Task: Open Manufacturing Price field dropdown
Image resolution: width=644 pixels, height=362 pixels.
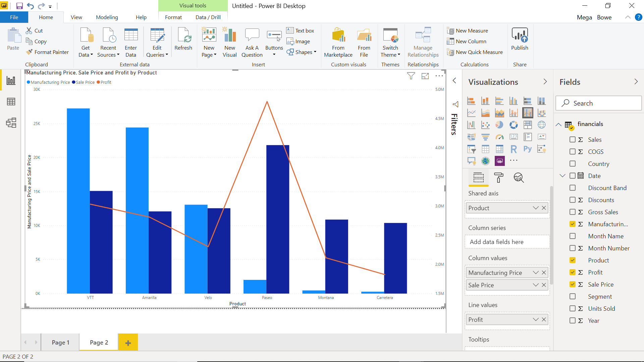Action: pos(536,273)
